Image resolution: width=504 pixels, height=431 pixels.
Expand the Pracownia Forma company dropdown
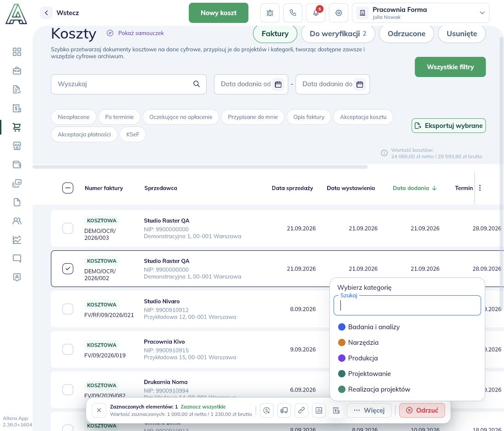(421, 13)
